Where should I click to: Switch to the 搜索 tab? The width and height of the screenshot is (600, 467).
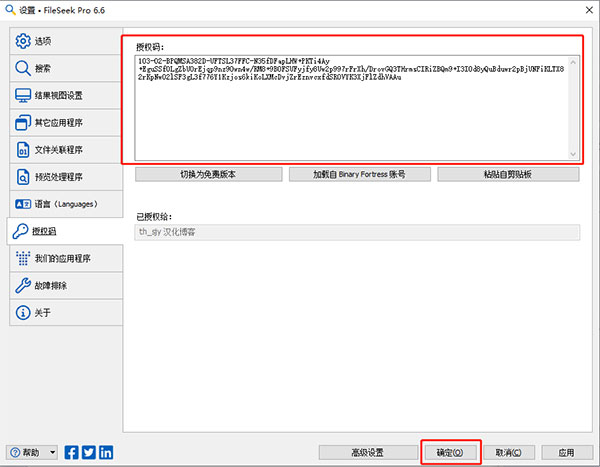(66, 68)
